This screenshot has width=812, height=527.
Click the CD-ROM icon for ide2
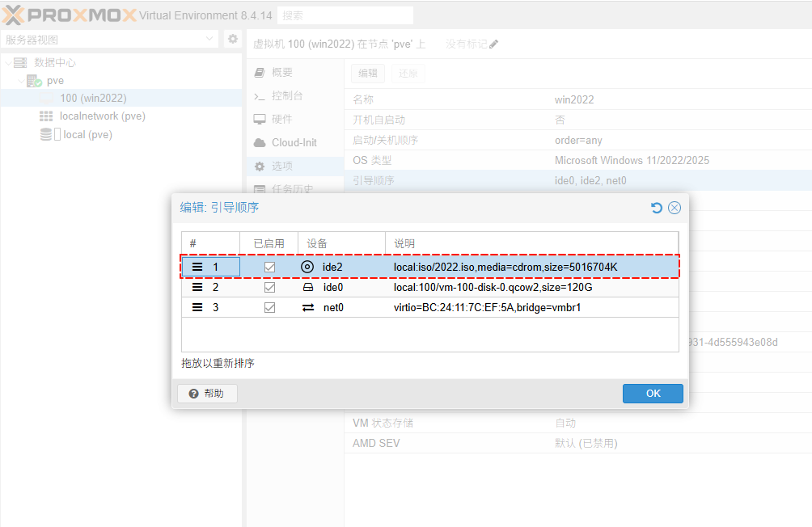click(x=307, y=267)
